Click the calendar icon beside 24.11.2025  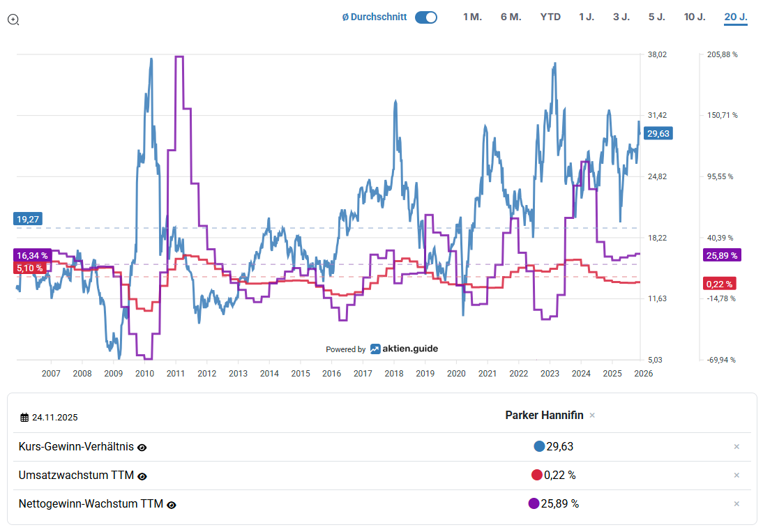pos(24,418)
